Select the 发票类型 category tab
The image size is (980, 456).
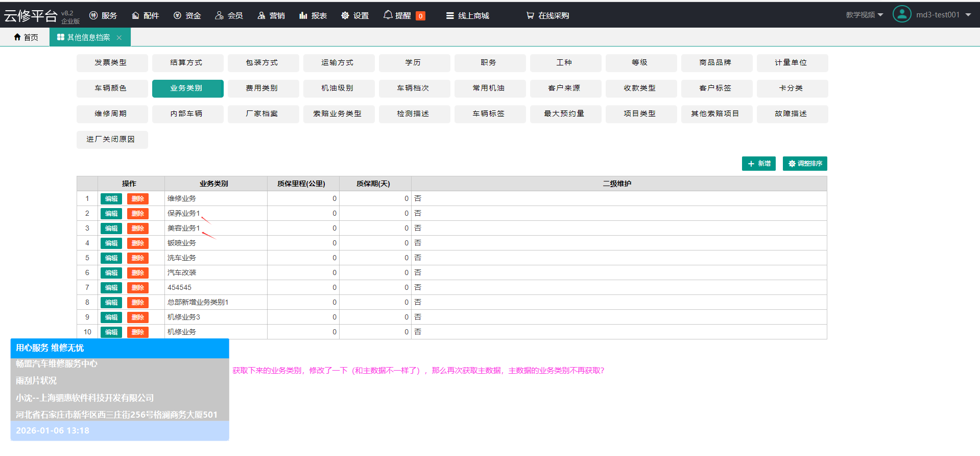(110, 62)
